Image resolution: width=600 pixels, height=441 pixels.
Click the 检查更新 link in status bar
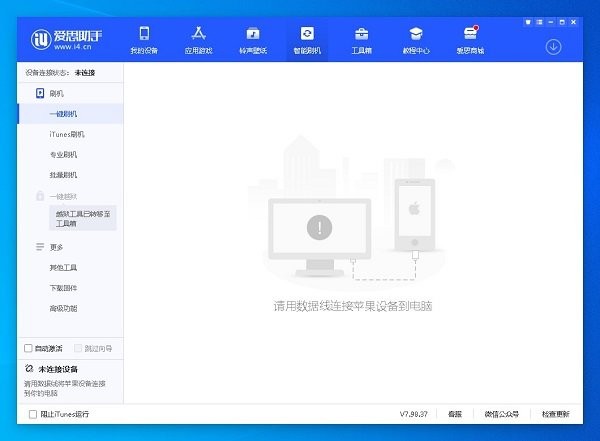(555, 414)
